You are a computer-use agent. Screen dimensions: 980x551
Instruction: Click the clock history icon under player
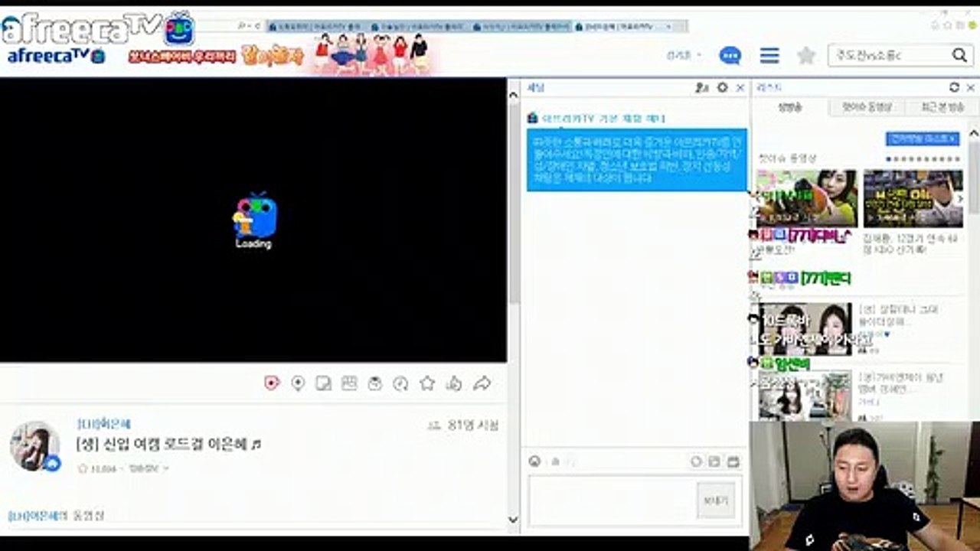tap(400, 383)
